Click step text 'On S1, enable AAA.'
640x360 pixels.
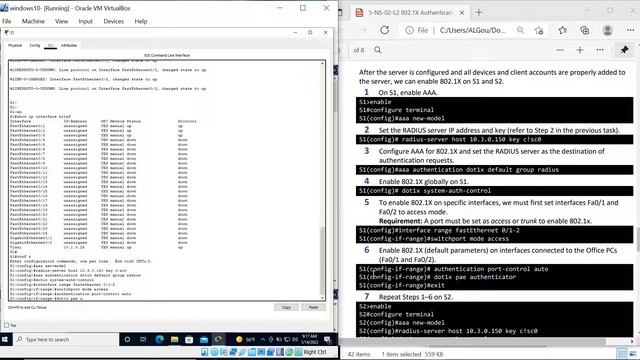[408, 93]
